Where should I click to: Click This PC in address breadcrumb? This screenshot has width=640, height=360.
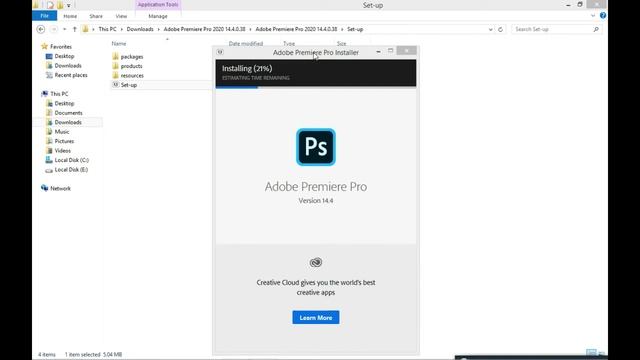point(107,29)
